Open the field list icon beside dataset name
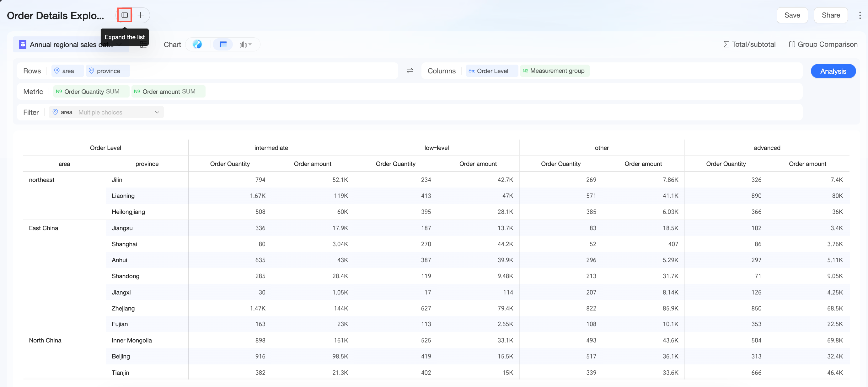This screenshot has width=868, height=387. click(x=143, y=45)
